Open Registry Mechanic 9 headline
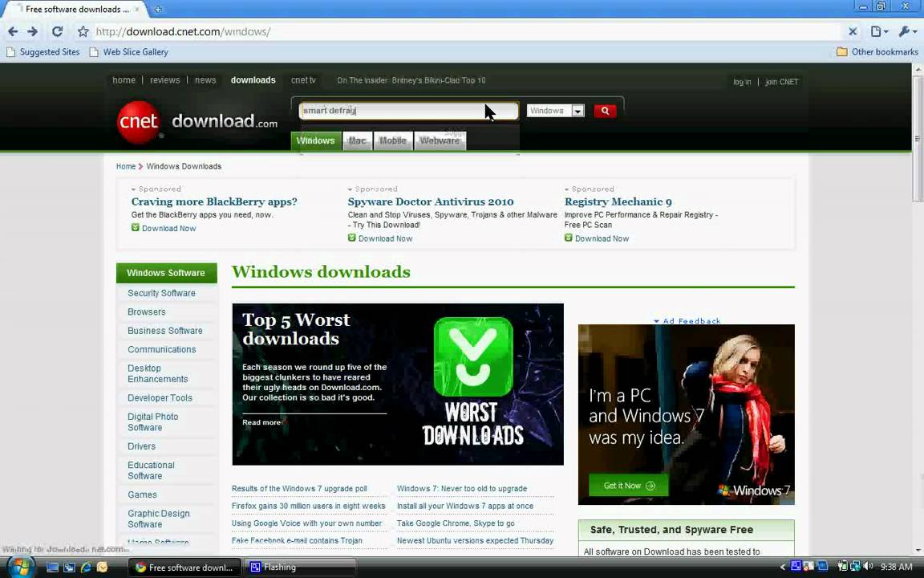 618,201
